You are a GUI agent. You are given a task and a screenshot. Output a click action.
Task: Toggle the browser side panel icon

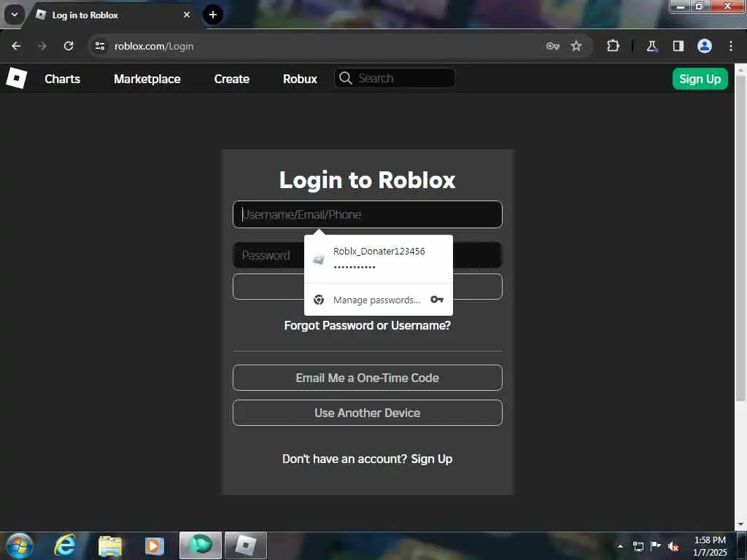click(x=678, y=46)
